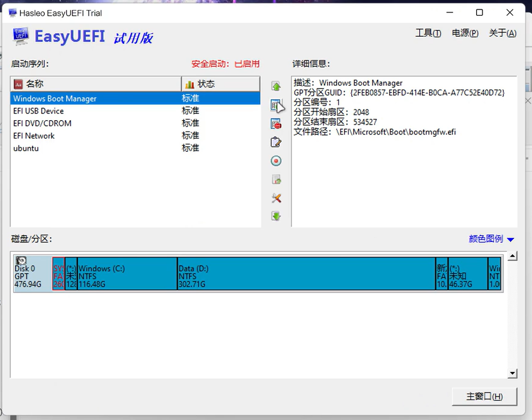Click the 分区开始扇区 2048 line

tap(331, 112)
